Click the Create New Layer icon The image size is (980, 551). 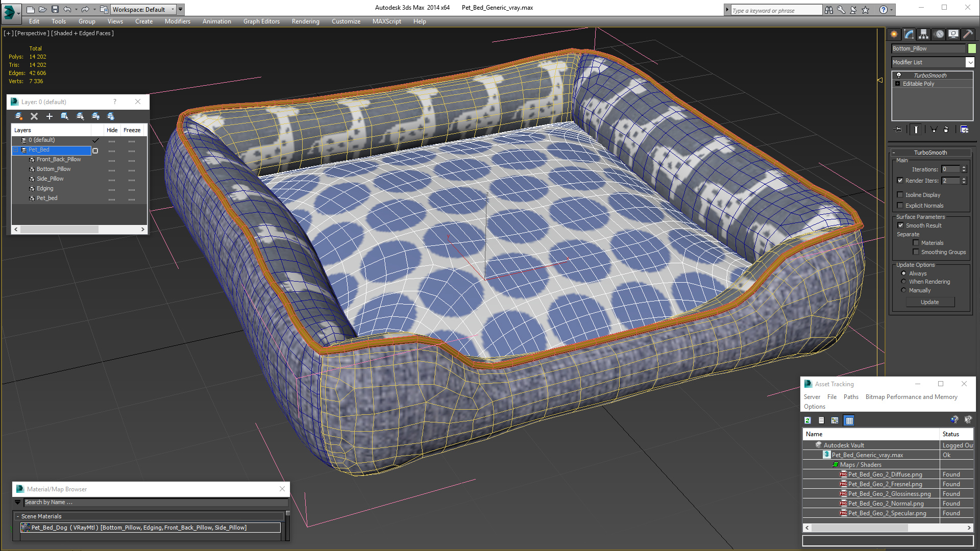(19, 116)
